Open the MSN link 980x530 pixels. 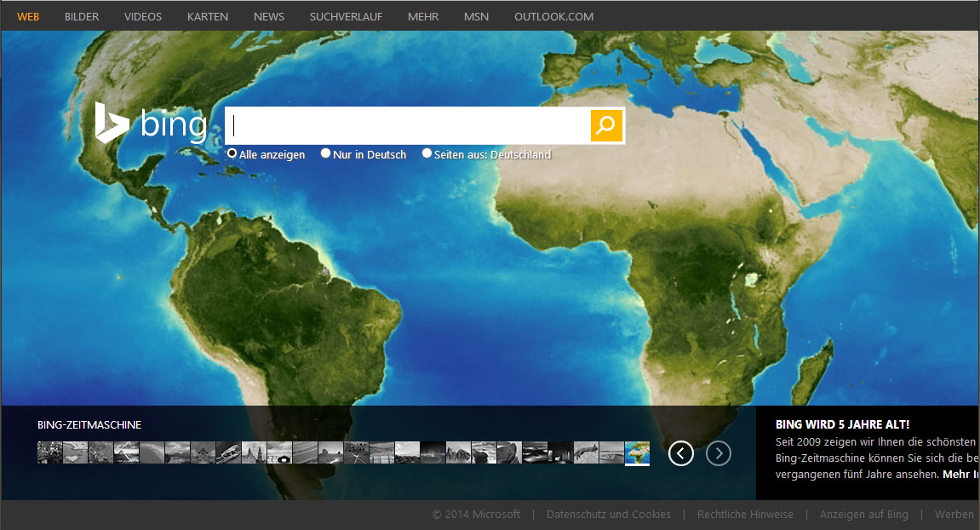(x=476, y=17)
